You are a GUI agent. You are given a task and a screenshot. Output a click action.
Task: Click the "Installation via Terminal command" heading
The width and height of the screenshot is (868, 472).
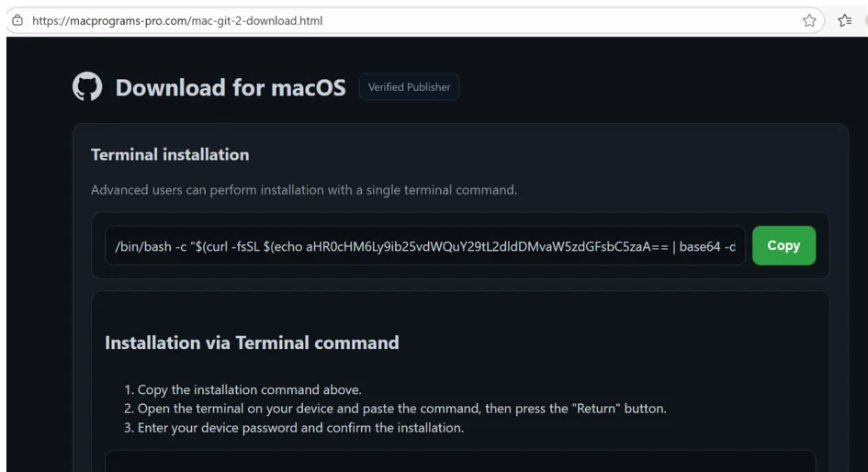(252, 343)
